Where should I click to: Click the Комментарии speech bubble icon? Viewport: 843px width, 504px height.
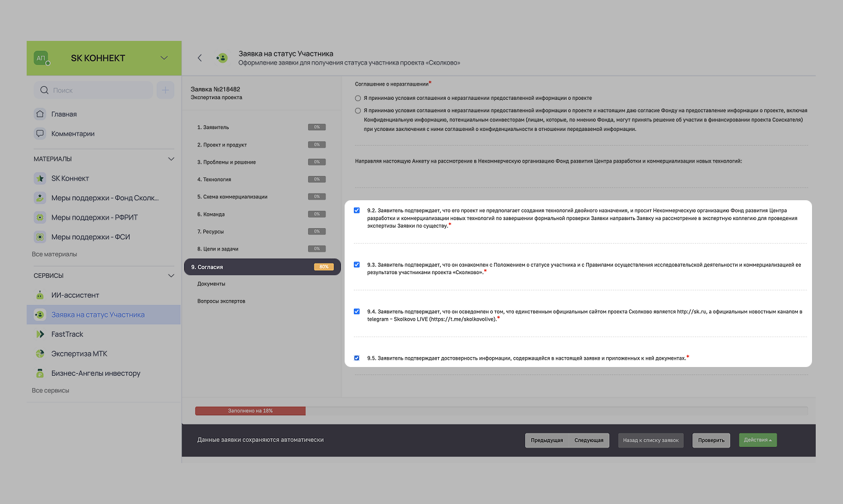pos(40,133)
